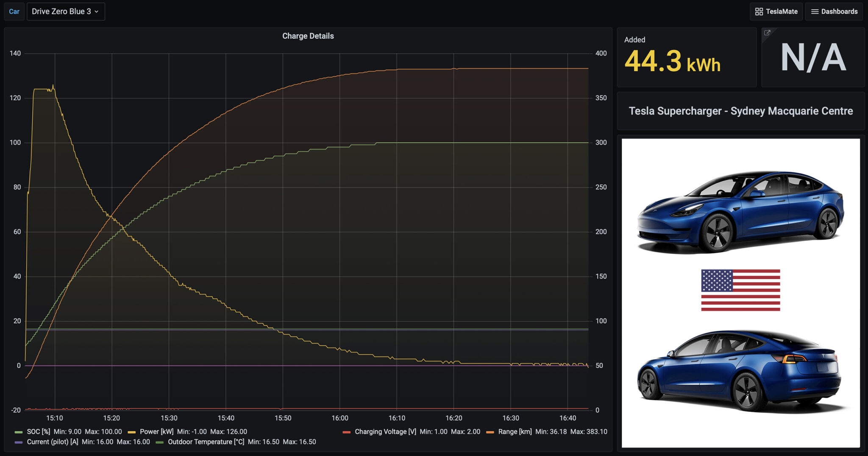This screenshot has height=456, width=868.
Task: Open the Drive Zero Blue 3 car selector
Action: pos(66,11)
